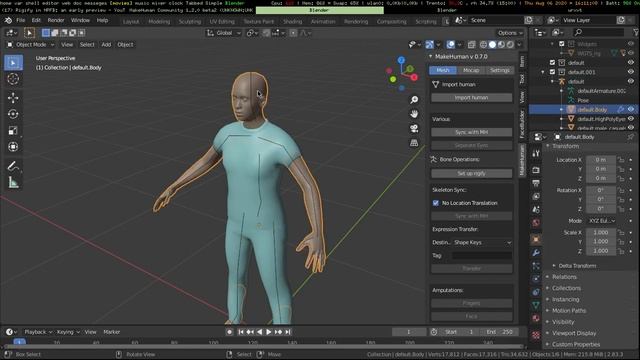Open the Window menu

point(80,20)
